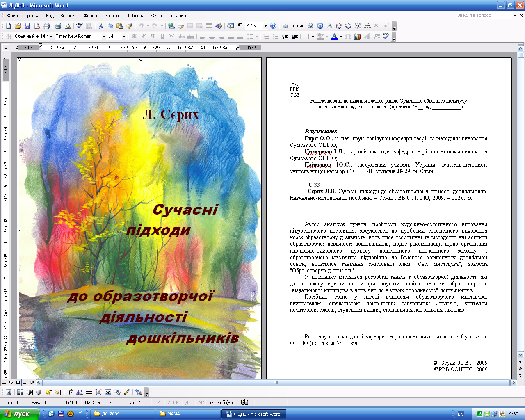Click the font color A swatch

[x=334, y=37]
